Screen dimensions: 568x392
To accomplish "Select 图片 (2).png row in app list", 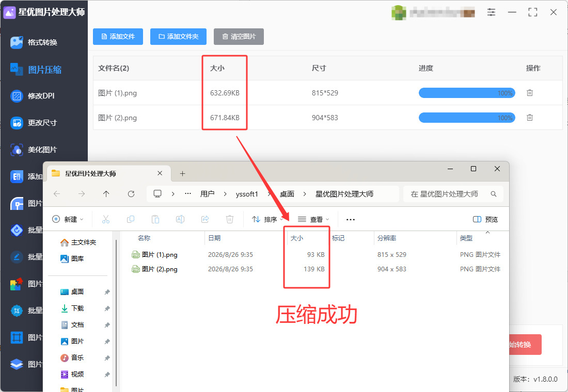I will pyautogui.click(x=327, y=118).
